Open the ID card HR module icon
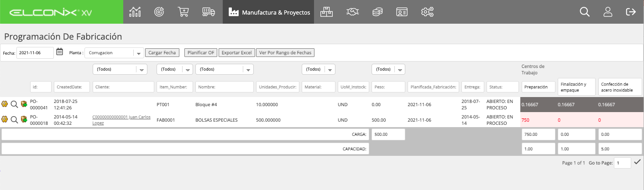Viewport: 644px width, 190px height. coord(402,12)
